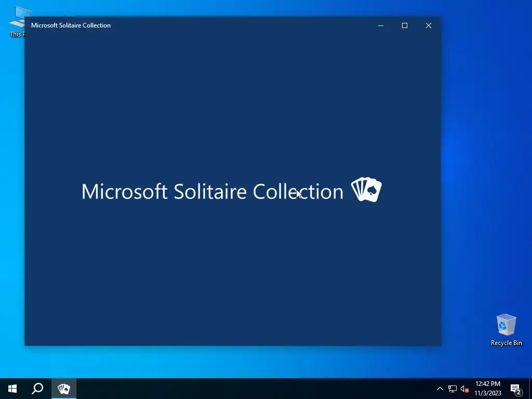This screenshot has height=399, width=532.
Task: Open network status tray icon
Action: point(453,389)
